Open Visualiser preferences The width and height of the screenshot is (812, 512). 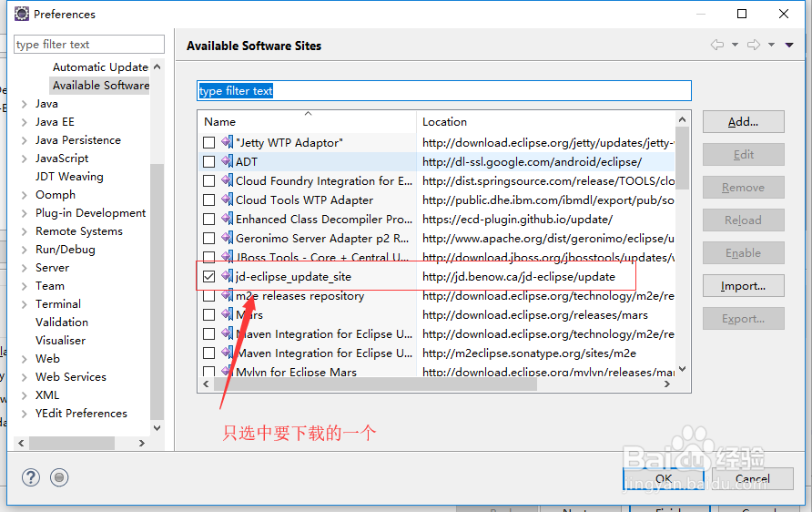tap(61, 340)
